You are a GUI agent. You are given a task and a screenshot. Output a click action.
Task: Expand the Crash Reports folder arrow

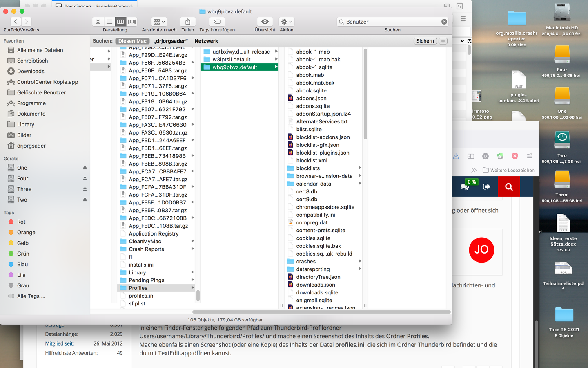tap(192, 249)
